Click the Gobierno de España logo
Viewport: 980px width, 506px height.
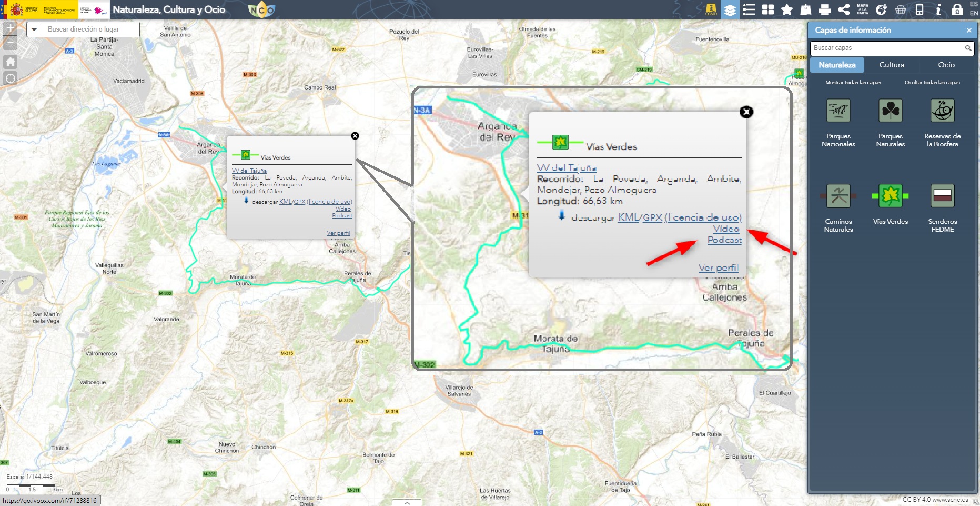click(x=24, y=9)
